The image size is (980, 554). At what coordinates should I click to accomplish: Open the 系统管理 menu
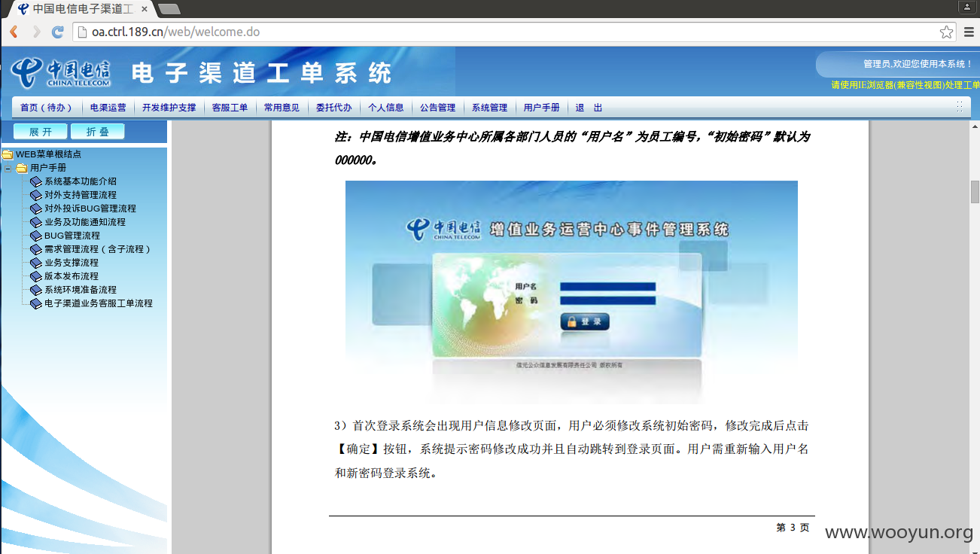coord(489,108)
